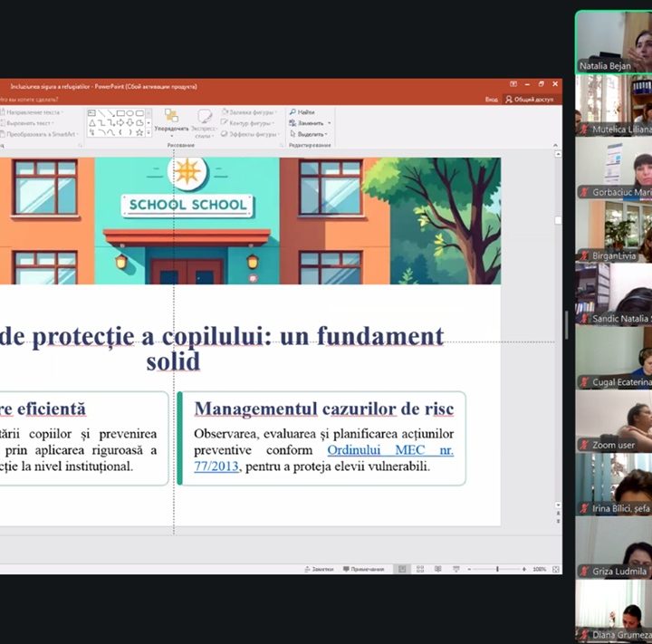Switch to Normal view in status bar
The height and width of the screenshot is (644, 652).
401,569
